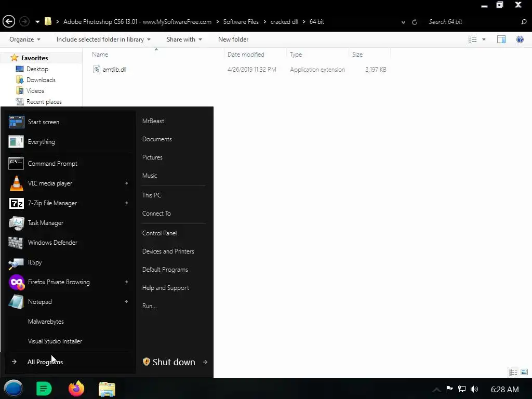Image resolution: width=532 pixels, height=399 pixels.
Task: Expand VLC media player jump list arrow
Action: tap(126, 183)
